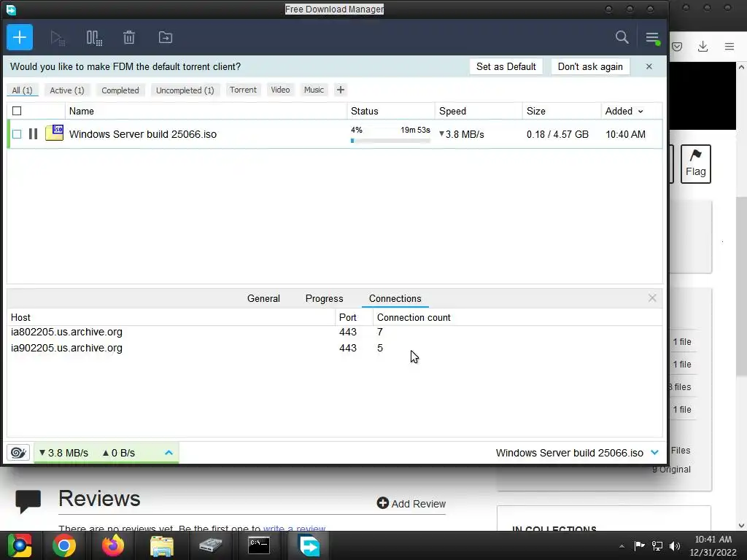Click the download progress bar at 4%
Screen dimensions: 747x560
tap(390, 141)
